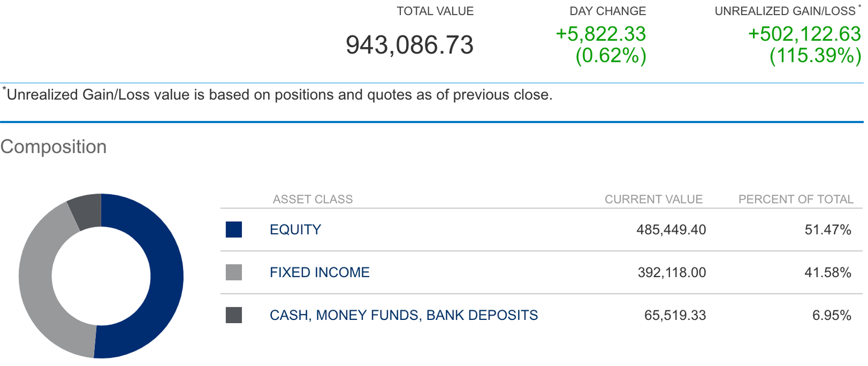
Task: Click the Fixed Income 41.58% percentage
Action: tap(827, 272)
